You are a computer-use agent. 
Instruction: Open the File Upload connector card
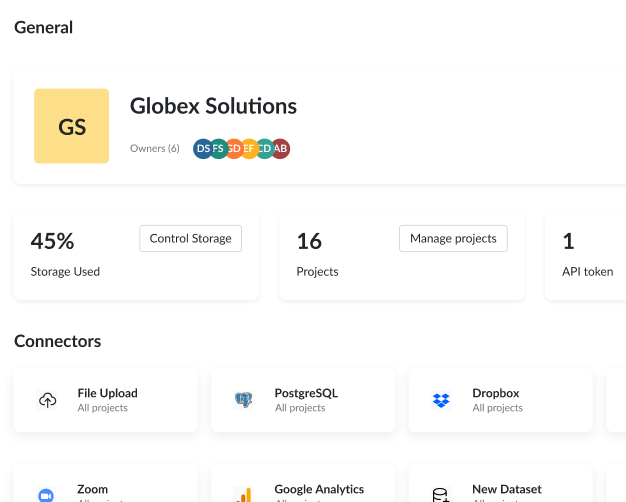[x=105, y=400]
